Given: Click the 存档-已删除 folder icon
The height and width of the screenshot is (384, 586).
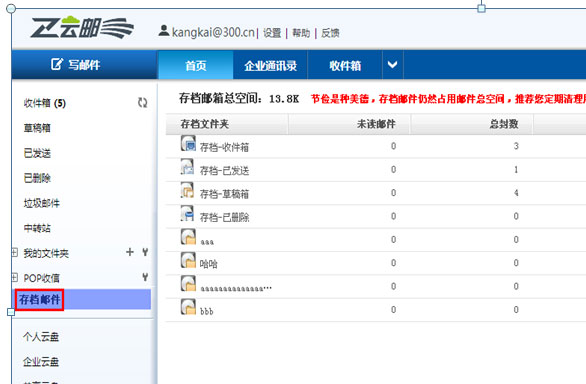Looking at the screenshot, I should (188, 213).
